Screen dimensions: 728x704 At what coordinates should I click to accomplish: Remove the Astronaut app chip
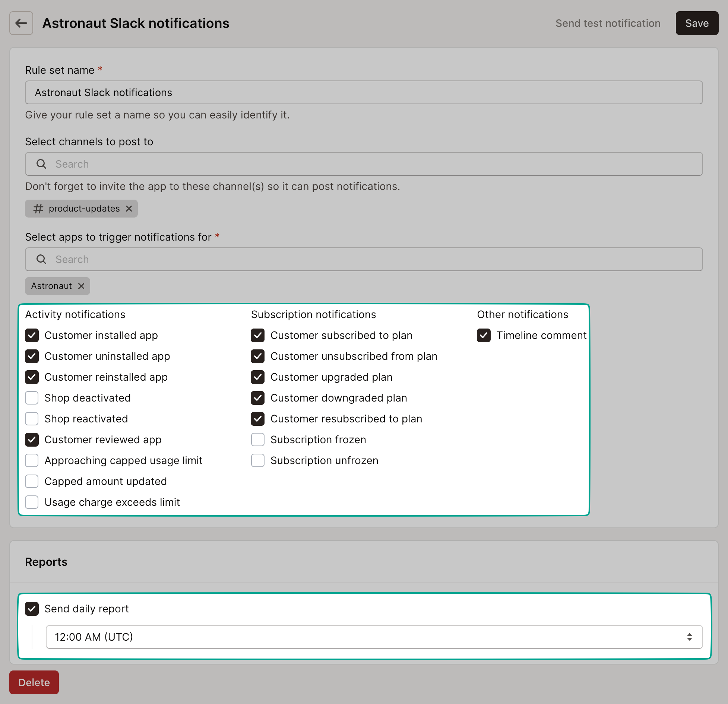pos(82,286)
